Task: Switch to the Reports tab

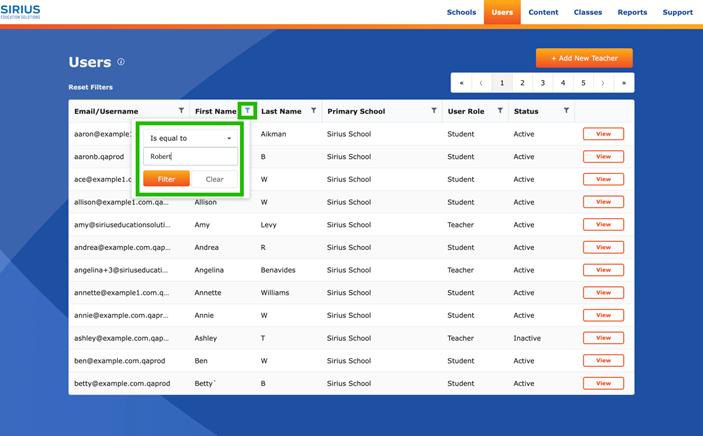Action: click(632, 12)
